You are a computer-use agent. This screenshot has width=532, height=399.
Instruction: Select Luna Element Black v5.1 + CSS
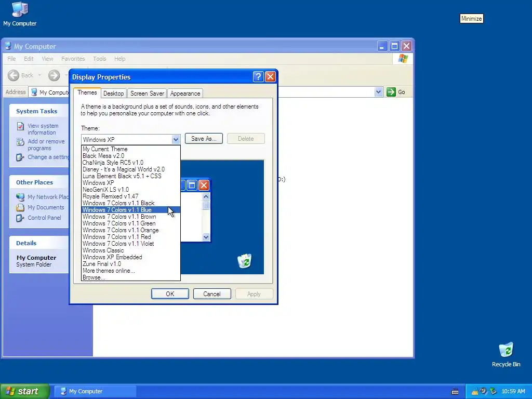130,176
